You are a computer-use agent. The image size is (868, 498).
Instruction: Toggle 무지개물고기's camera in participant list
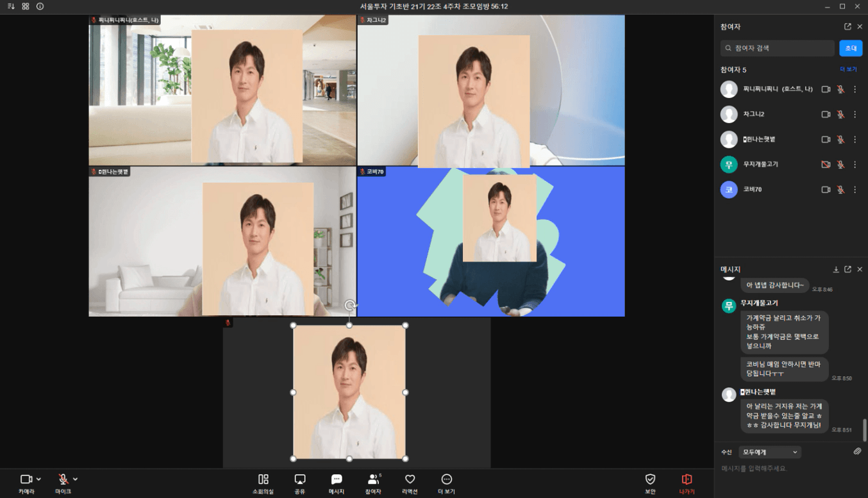point(826,165)
